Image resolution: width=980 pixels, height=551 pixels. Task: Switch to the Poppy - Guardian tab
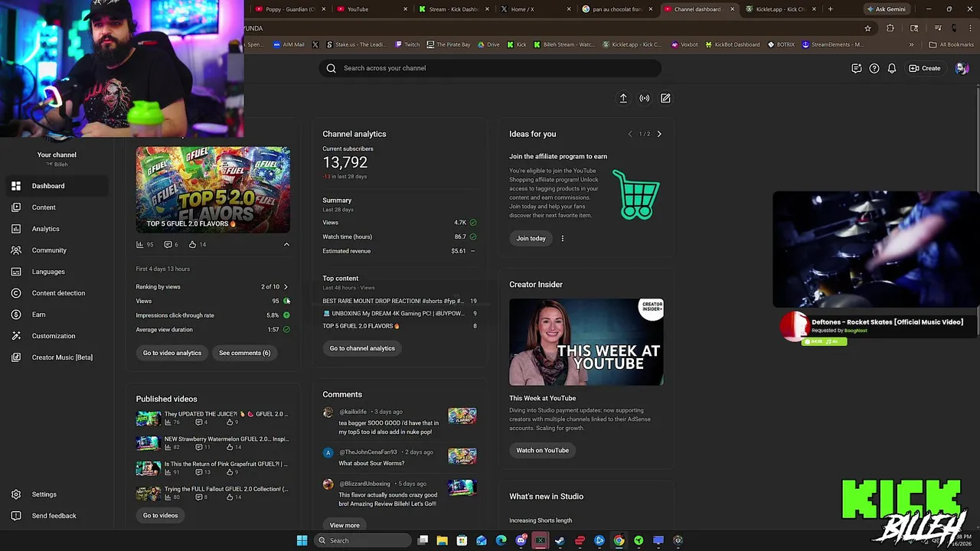point(289,9)
